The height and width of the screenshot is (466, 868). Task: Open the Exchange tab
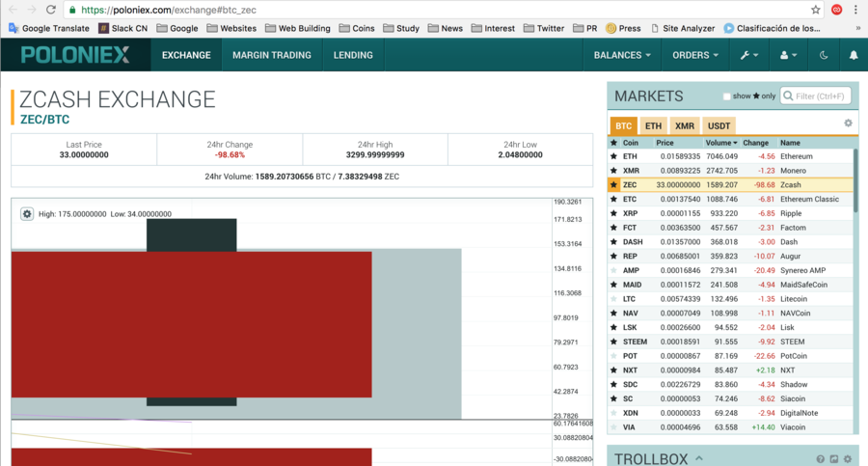(186, 55)
